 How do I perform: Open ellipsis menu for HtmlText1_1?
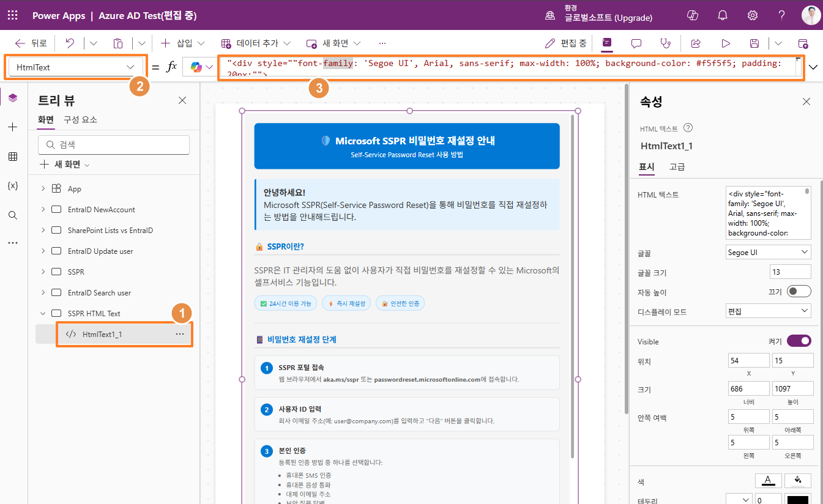tap(179, 334)
